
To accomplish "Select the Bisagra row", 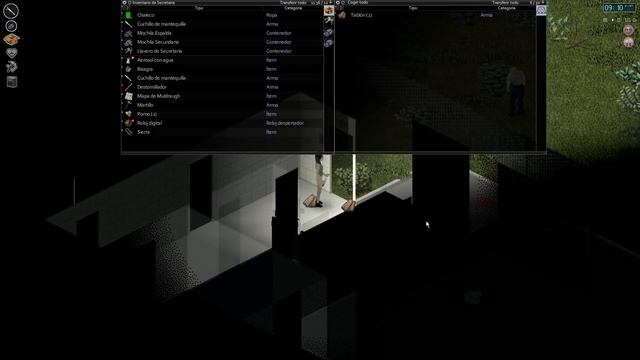I will [x=222, y=69].
